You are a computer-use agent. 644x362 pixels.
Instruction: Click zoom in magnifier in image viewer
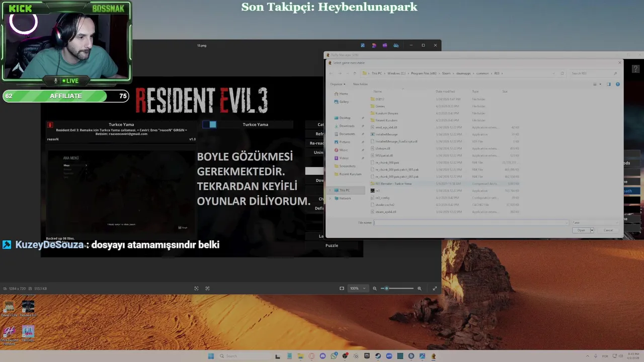click(420, 289)
